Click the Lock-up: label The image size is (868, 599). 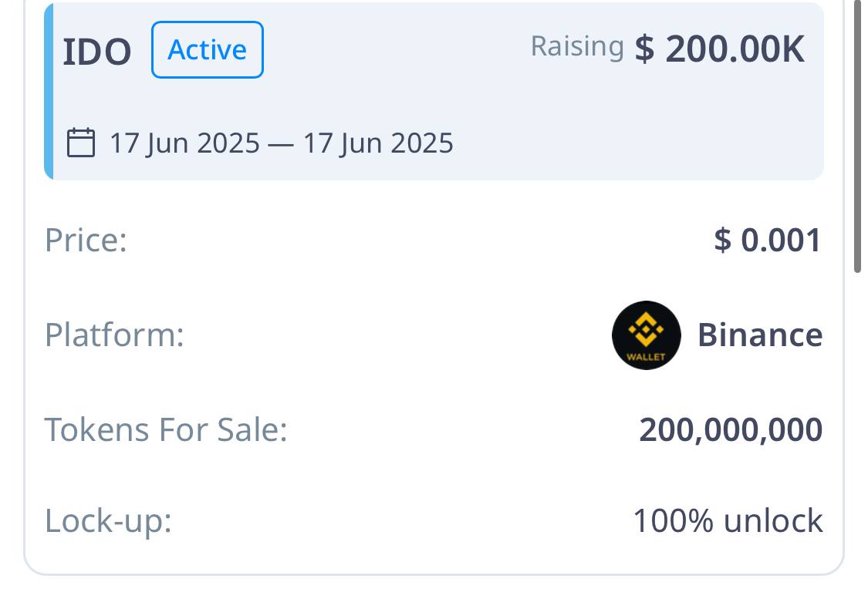coord(108,521)
